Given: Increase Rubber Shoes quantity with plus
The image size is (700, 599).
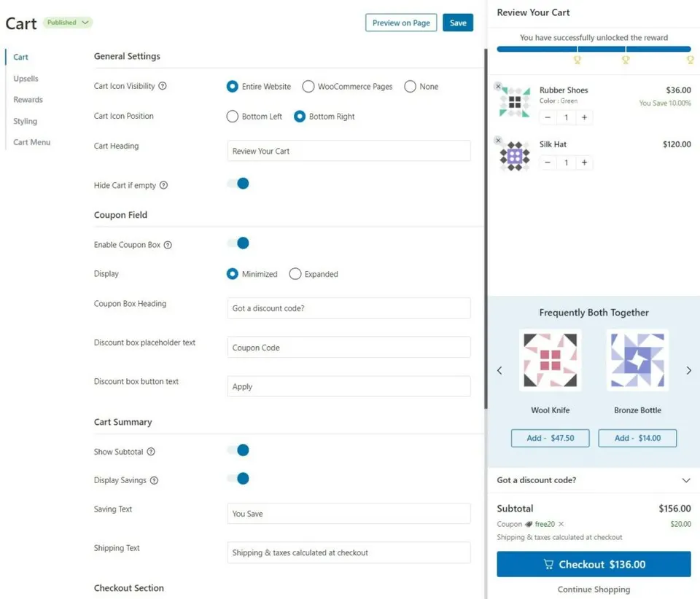Looking at the screenshot, I should (x=584, y=117).
